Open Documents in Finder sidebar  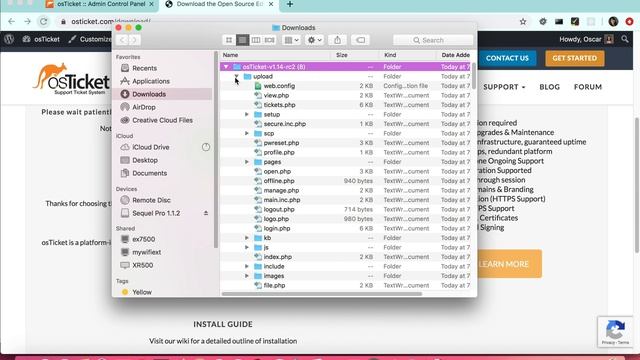tap(143, 173)
